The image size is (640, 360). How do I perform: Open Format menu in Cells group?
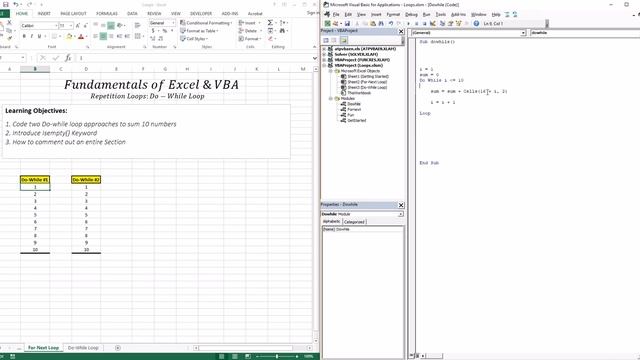(250, 39)
